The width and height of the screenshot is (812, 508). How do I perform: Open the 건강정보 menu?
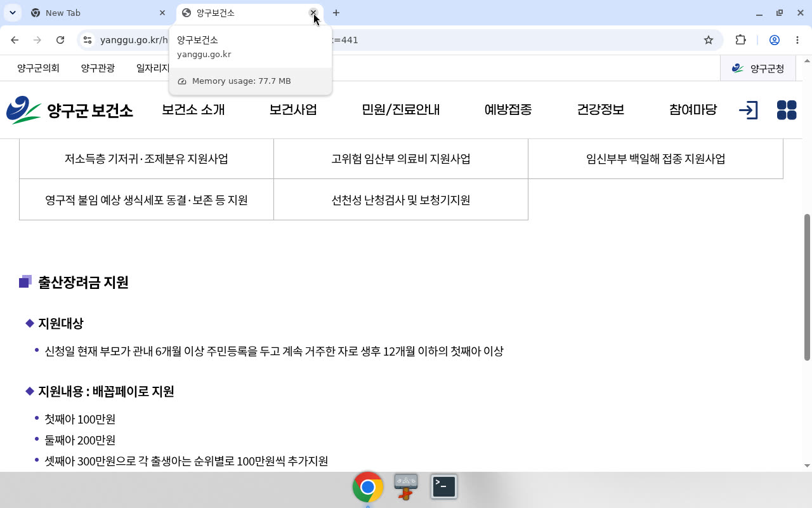[x=601, y=110]
